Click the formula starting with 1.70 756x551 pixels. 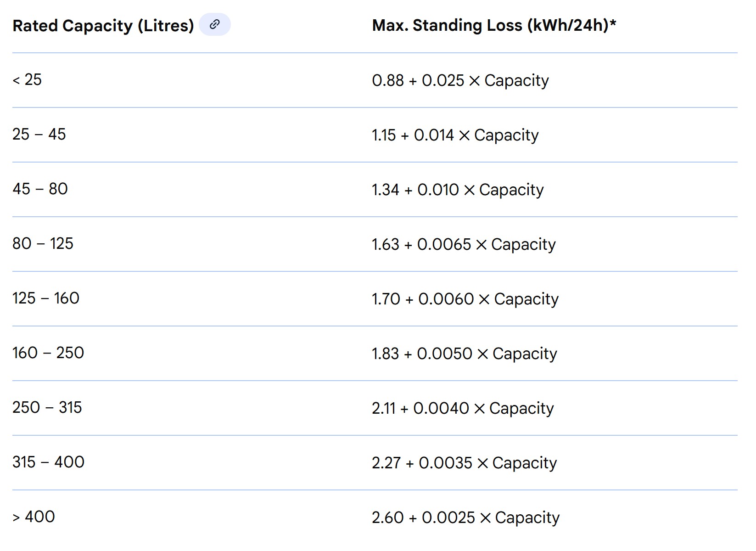pyautogui.click(x=465, y=299)
